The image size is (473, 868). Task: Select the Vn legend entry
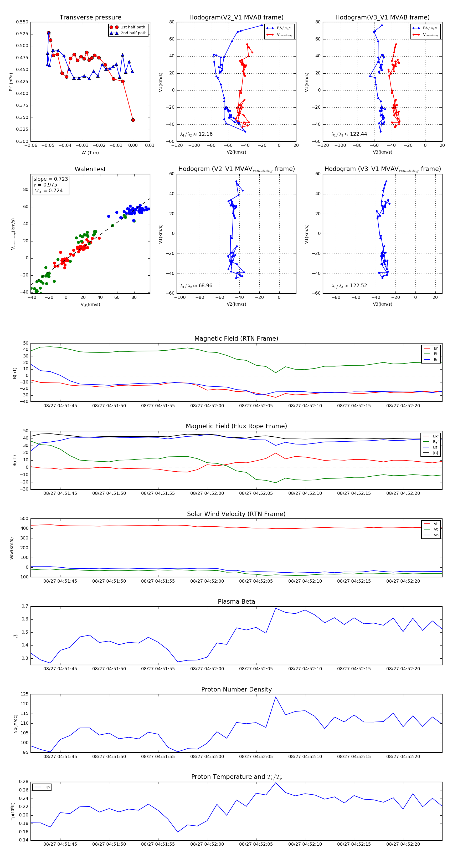click(431, 535)
